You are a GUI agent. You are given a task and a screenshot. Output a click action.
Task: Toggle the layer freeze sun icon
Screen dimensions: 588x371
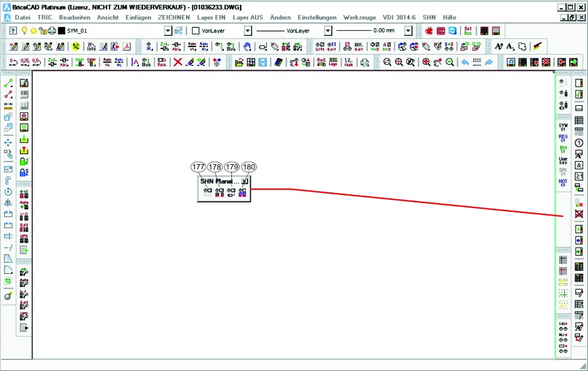pyautogui.click(x=33, y=31)
